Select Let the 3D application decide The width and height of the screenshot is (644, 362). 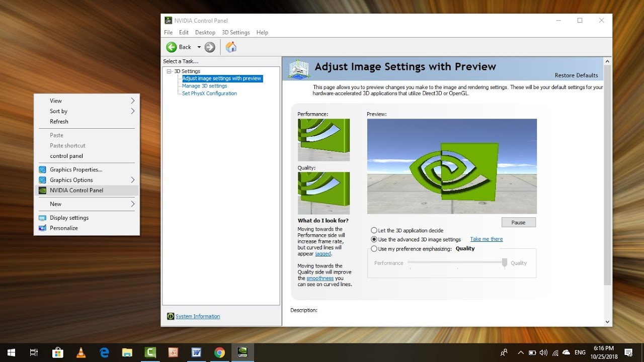click(407, 230)
